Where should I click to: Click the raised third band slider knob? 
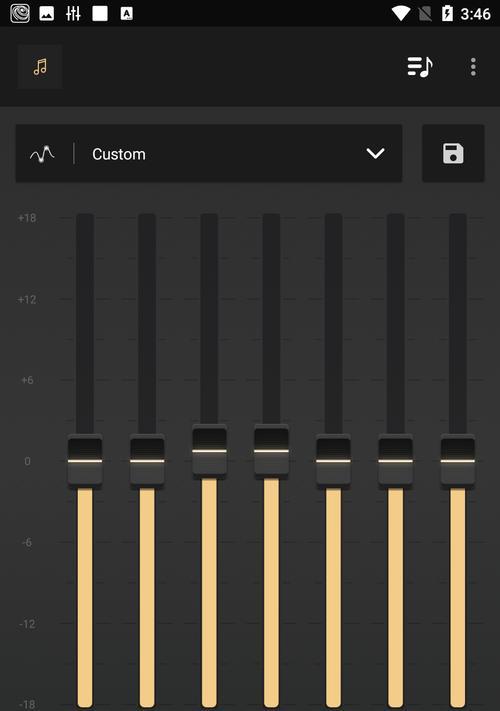[209, 451]
